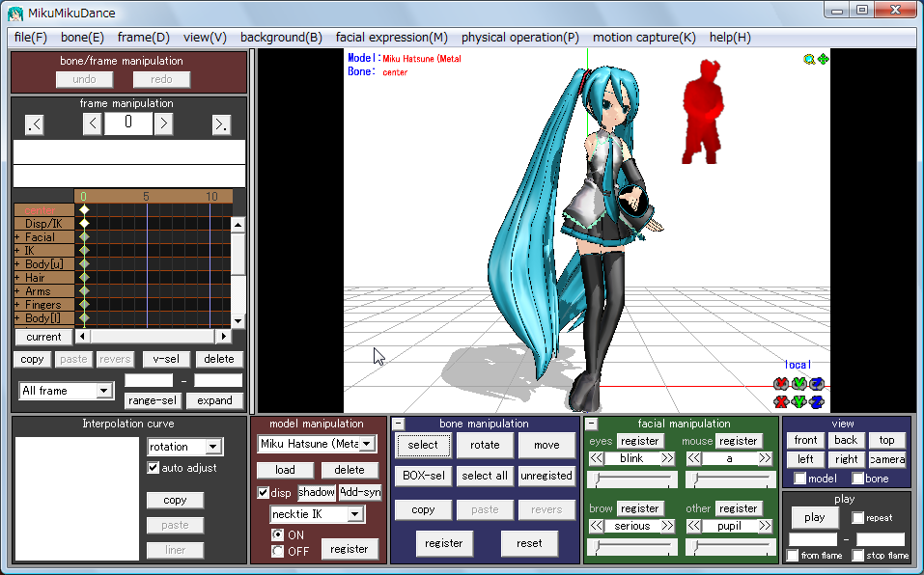Expand the Facial track group
This screenshot has height=575, width=924.
click(17, 237)
